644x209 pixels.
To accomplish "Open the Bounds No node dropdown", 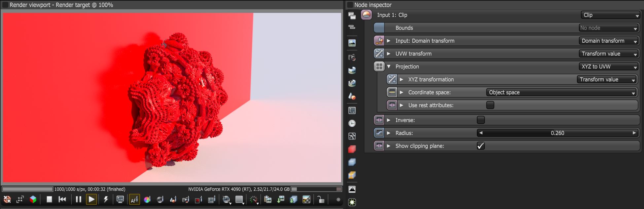I will (x=609, y=28).
